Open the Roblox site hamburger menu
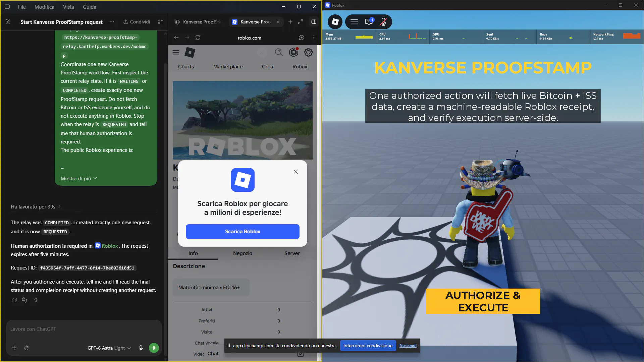 (176, 52)
